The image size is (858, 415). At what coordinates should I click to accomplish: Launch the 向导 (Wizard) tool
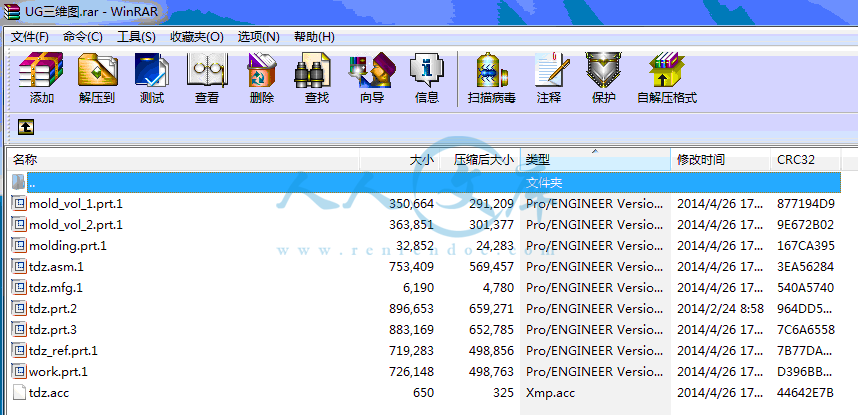(372, 70)
